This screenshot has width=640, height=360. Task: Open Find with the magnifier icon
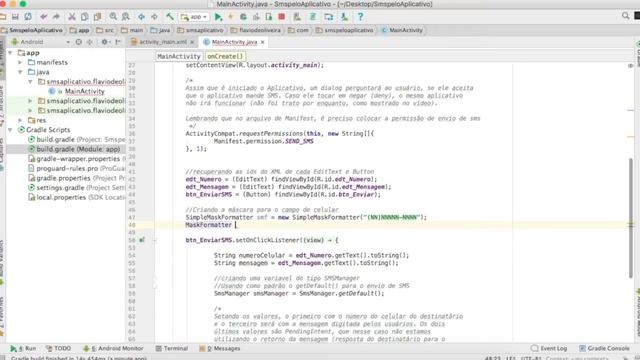pyautogui.click(x=113, y=17)
